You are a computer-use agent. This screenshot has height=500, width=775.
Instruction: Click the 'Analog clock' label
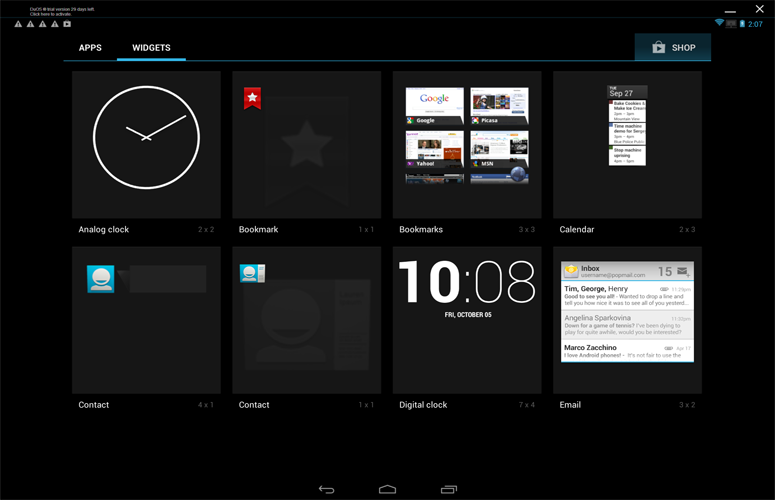[103, 229]
